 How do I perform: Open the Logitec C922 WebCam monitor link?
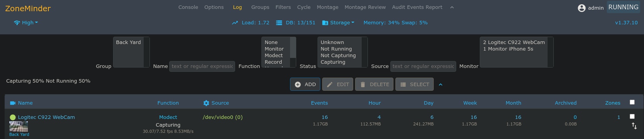[46, 117]
